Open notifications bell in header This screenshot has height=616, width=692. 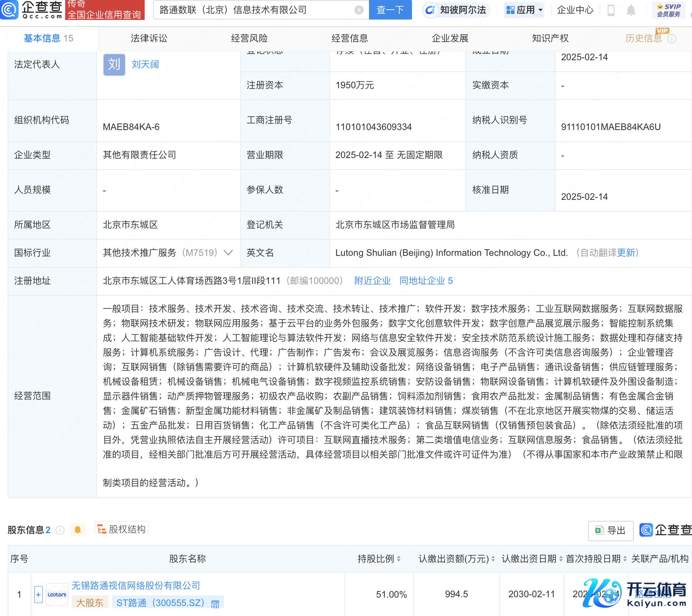coord(631,10)
